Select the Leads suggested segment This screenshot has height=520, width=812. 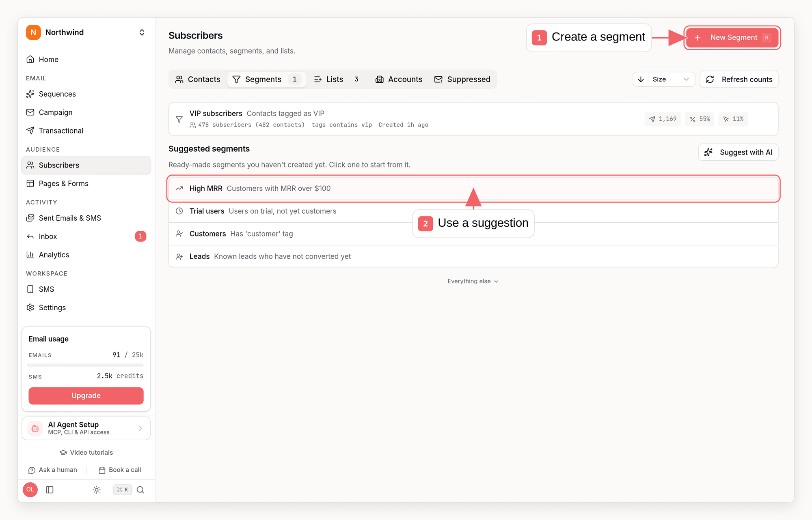tap(473, 256)
